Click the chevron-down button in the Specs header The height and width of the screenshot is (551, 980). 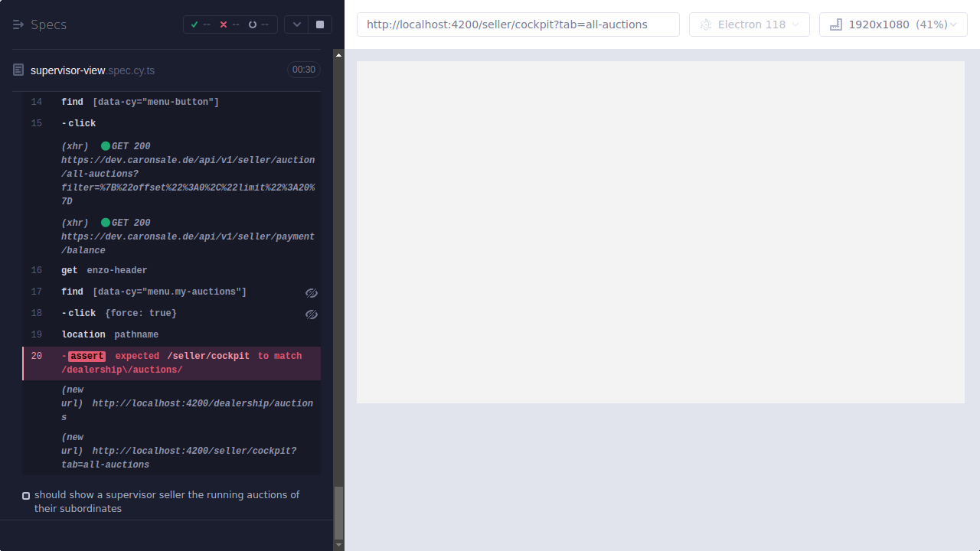coord(296,24)
